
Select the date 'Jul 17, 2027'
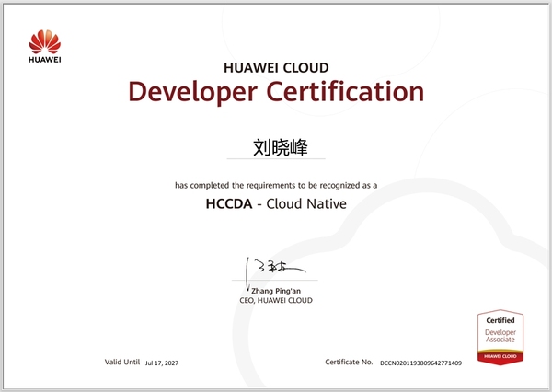click(x=162, y=363)
